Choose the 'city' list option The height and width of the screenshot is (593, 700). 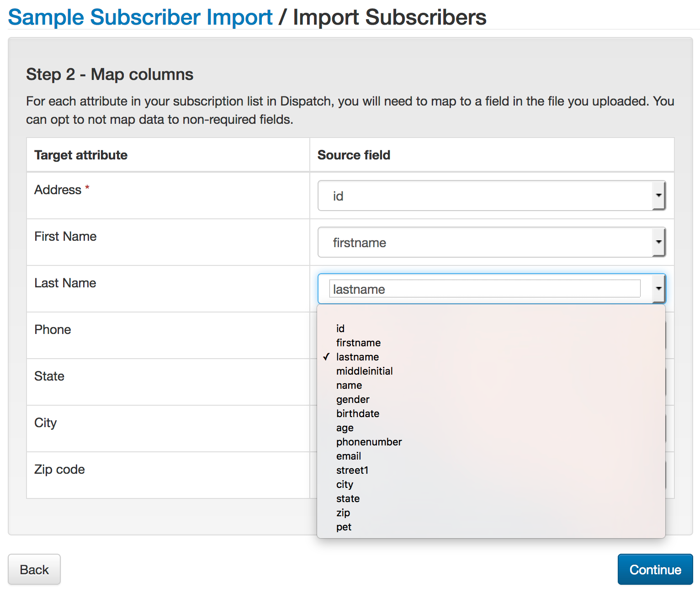point(345,484)
